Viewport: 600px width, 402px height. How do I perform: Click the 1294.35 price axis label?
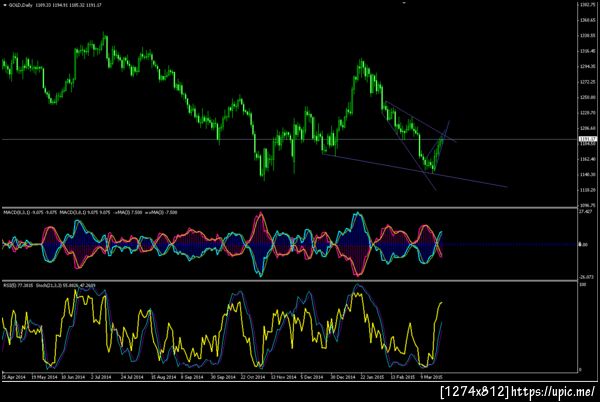[588, 67]
